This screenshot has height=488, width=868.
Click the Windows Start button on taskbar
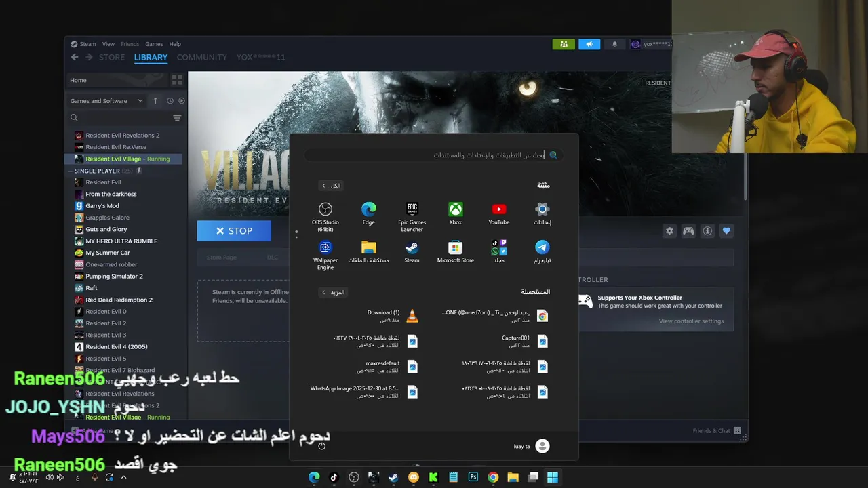point(553,477)
